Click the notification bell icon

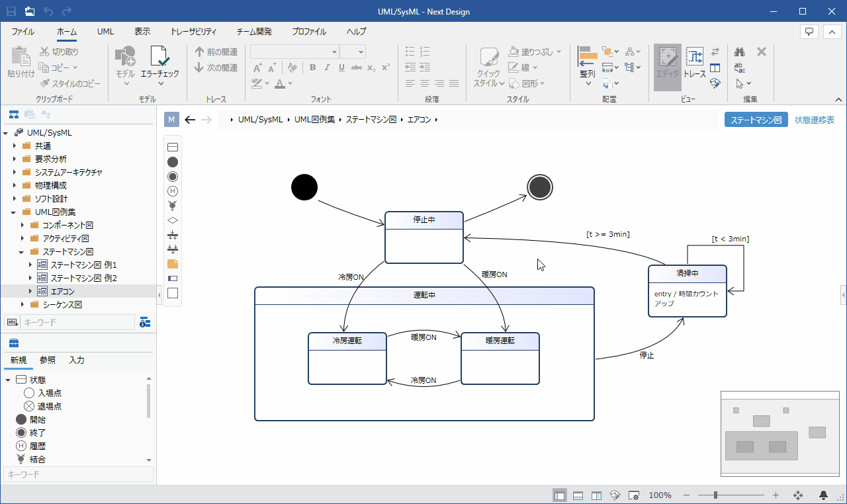825,495
